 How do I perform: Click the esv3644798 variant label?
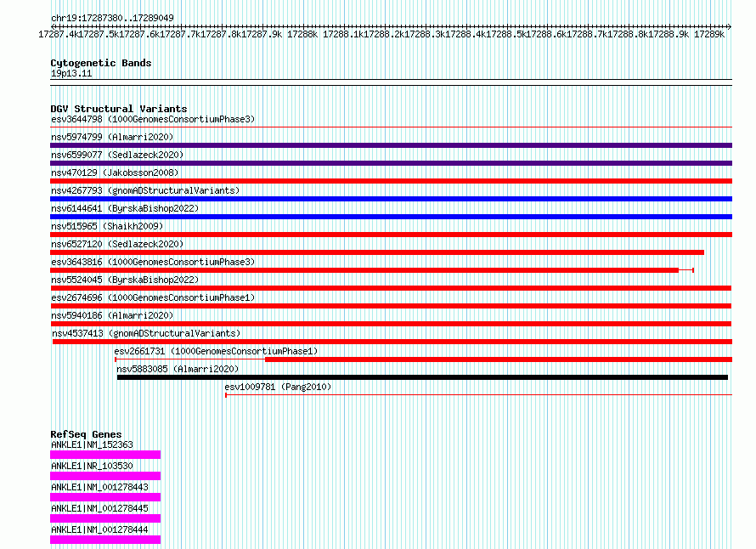pyautogui.click(x=153, y=119)
